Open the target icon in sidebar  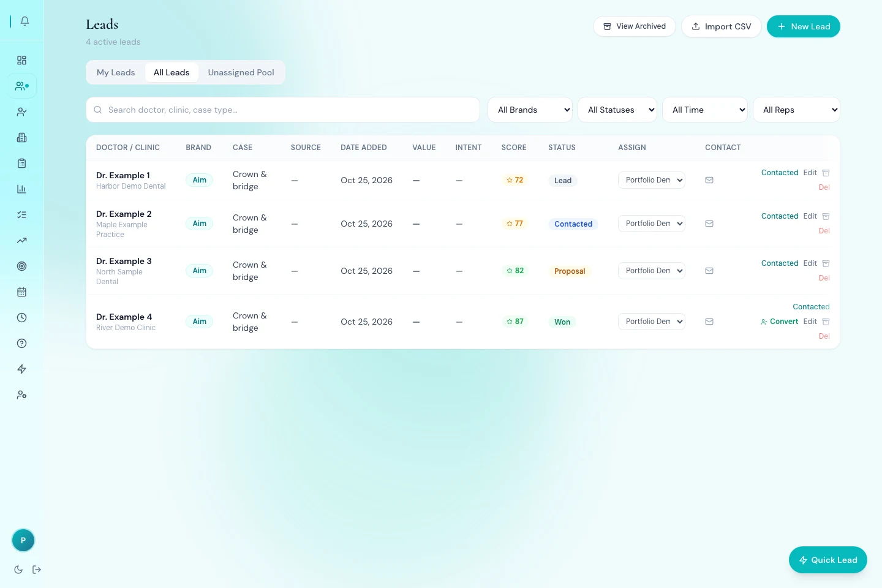pos(21,266)
